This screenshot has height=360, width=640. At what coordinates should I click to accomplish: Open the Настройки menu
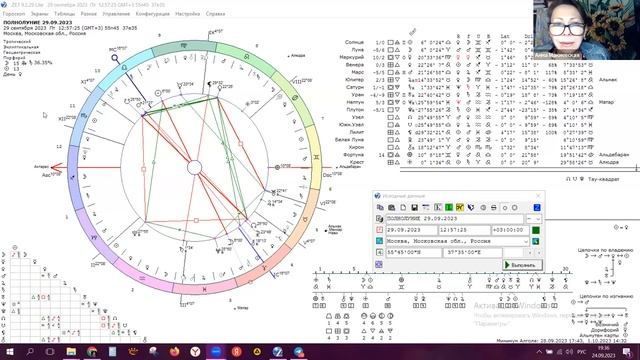(x=187, y=14)
